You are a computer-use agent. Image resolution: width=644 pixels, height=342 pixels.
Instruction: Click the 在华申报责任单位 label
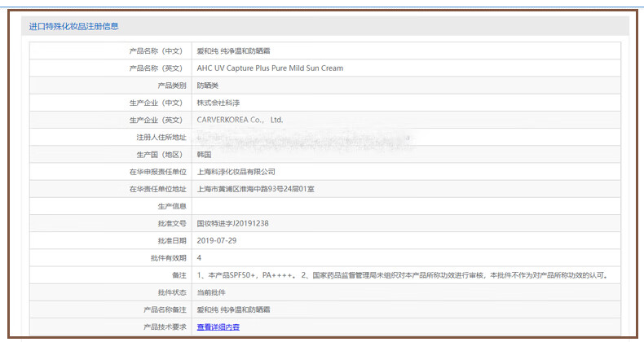tap(157, 172)
